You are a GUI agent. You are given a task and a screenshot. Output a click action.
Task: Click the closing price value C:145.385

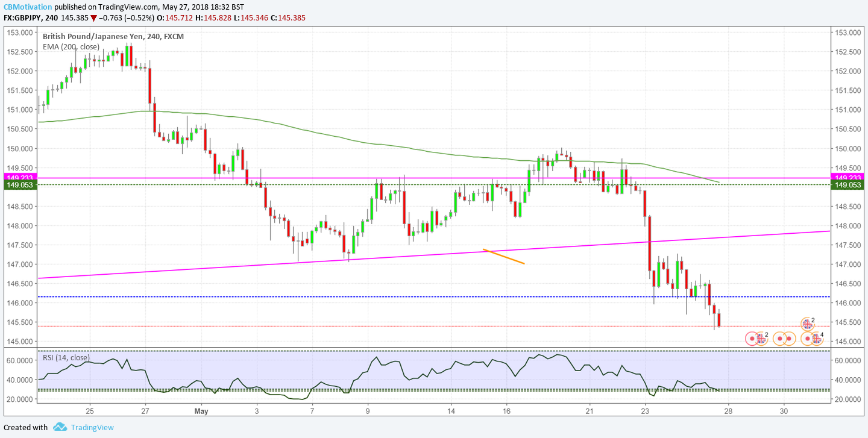click(288, 18)
